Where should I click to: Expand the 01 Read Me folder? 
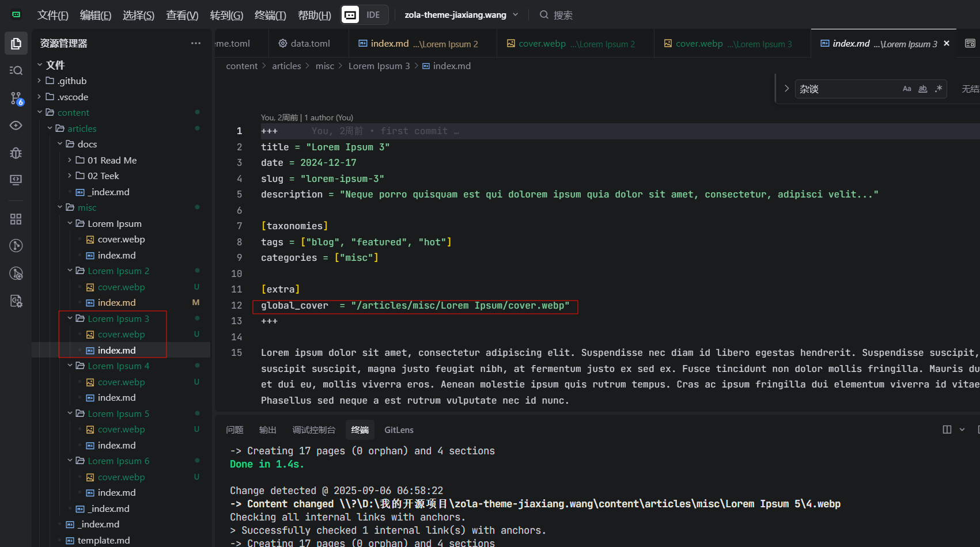pyautogui.click(x=70, y=160)
